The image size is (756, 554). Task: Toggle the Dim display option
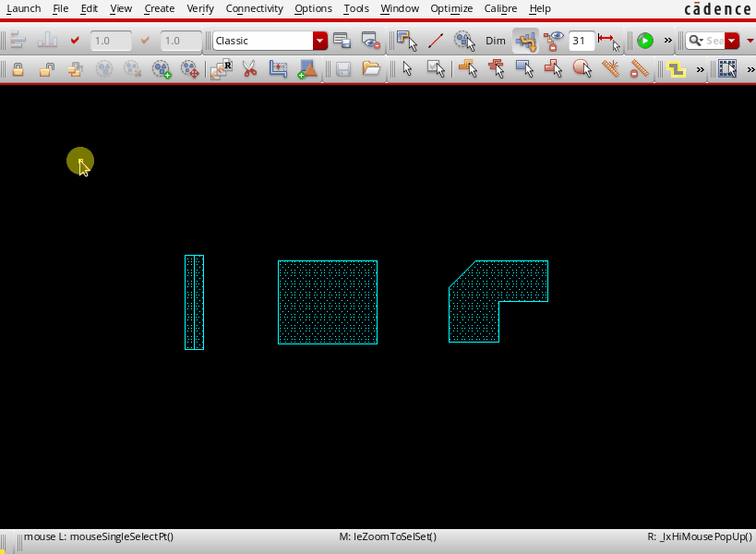click(x=496, y=41)
